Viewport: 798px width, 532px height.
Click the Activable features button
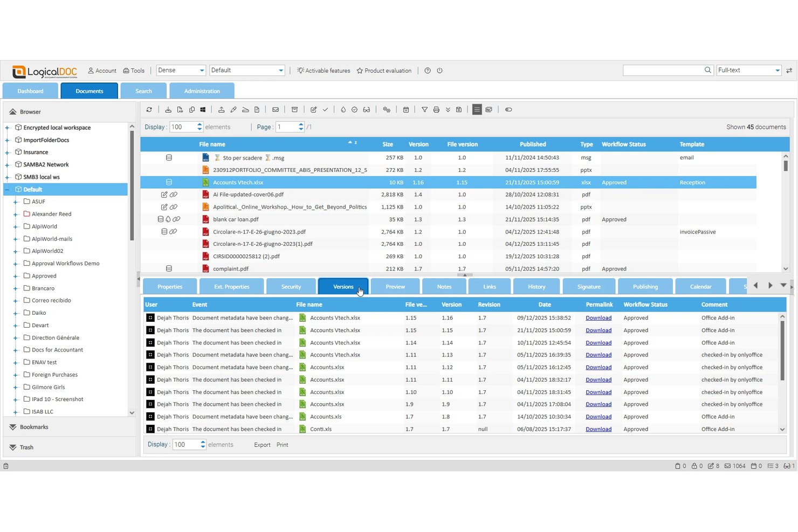[324, 71]
